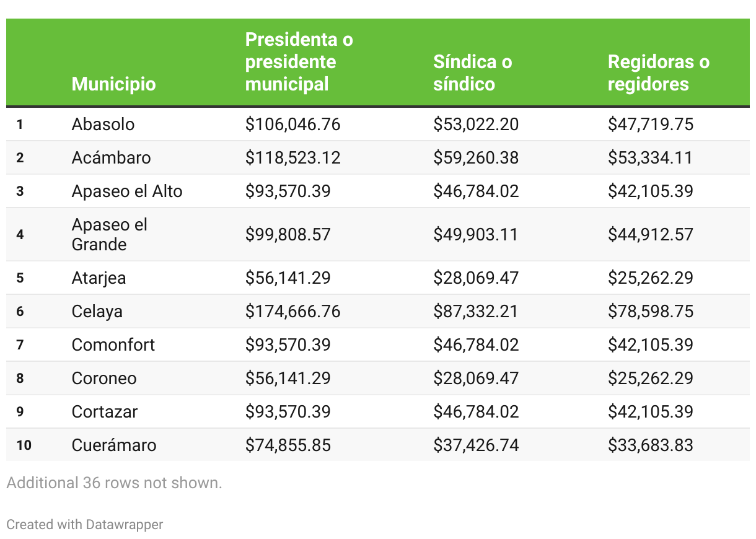
Task: Click the Comonfort row name
Action: click(x=113, y=344)
